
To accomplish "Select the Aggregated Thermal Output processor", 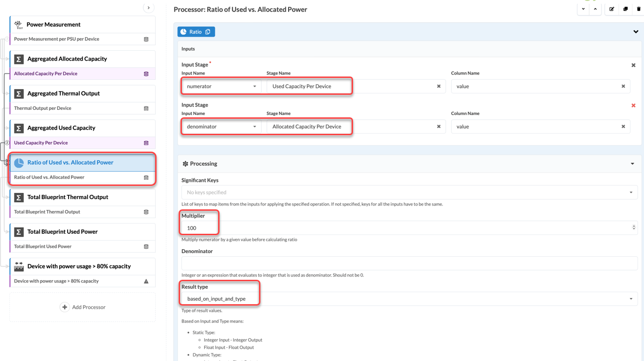I will coord(63,93).
